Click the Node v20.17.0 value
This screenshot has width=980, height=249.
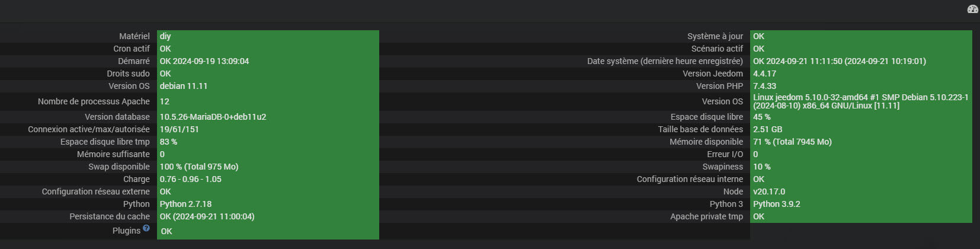769,191
